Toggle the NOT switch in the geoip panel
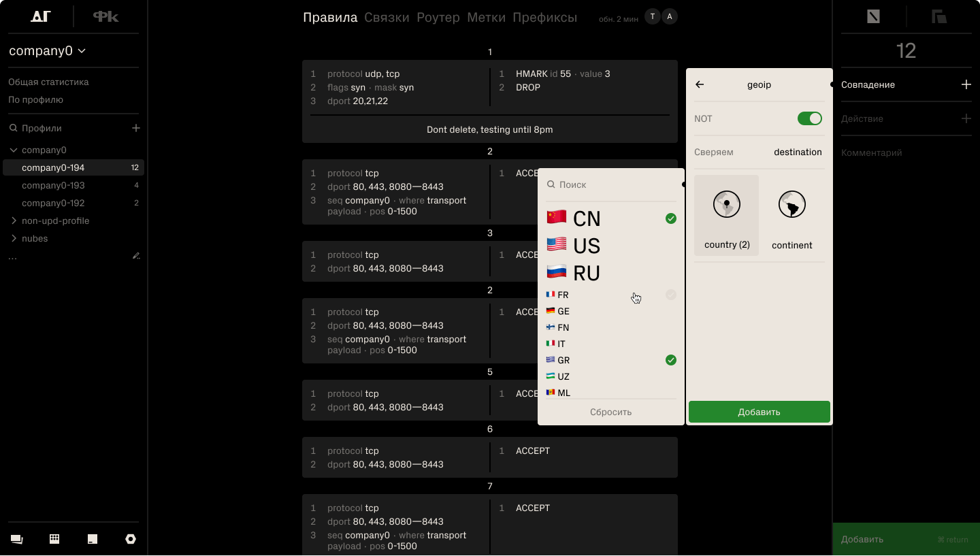Image resolution: width=980 pixels, height=556 pixels. (x=809, y=118)
